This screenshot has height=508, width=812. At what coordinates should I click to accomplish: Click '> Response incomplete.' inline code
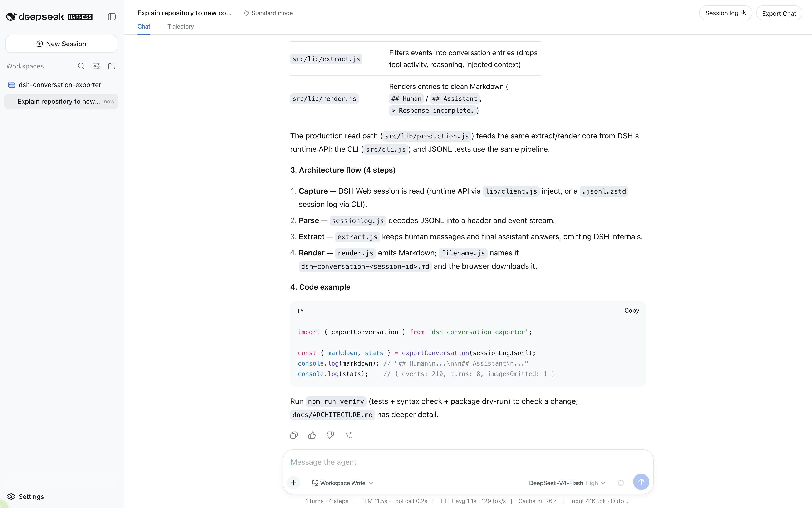pos(432,111)
